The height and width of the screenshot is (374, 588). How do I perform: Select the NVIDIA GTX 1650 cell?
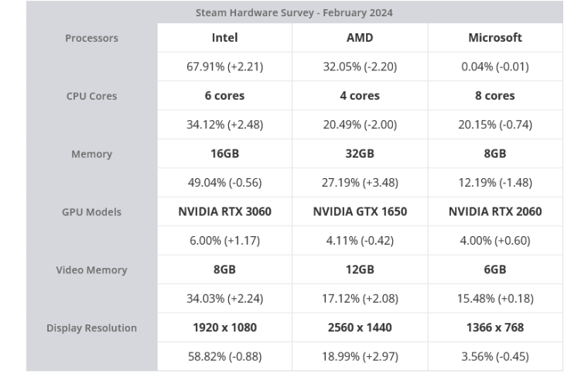click(360, 211)
